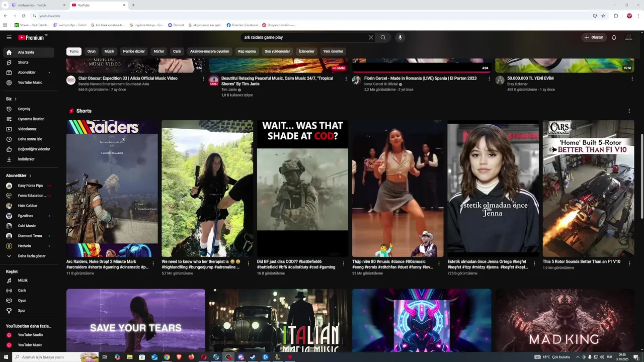
Task: Open Hale Cabbar channel
Action: tap(28, 206)
